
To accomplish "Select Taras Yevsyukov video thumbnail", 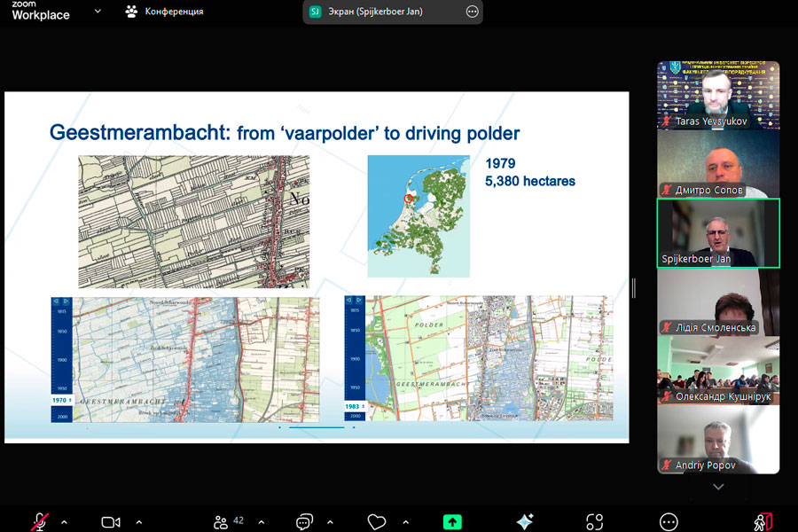I will coord(718,95).
